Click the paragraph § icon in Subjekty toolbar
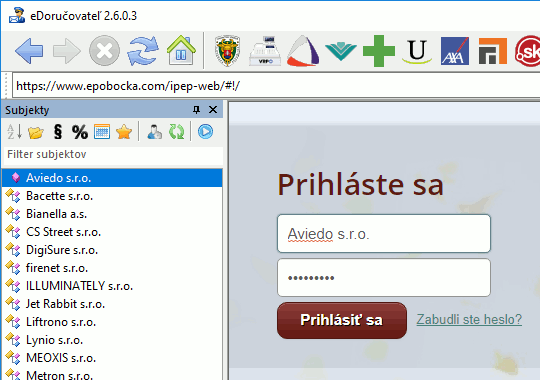Viewport: 540px width, 380px height. click(58, 132)
